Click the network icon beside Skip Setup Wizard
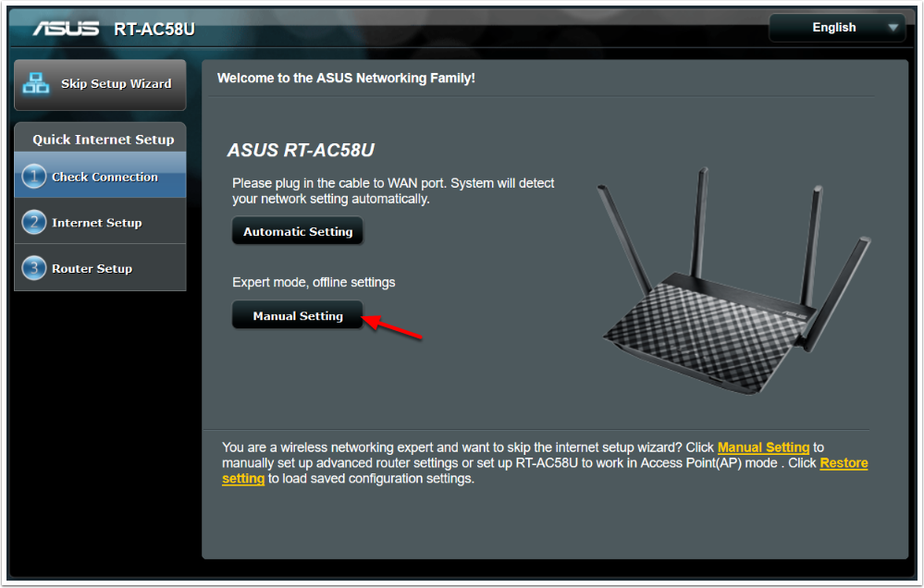This screenshot has width=924, height=588. 36,83
